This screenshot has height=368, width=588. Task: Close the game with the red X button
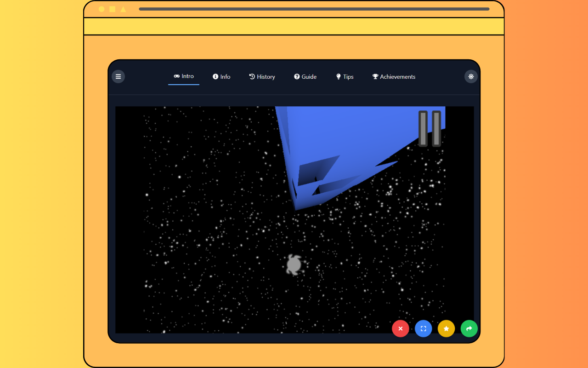pos(400,328)
